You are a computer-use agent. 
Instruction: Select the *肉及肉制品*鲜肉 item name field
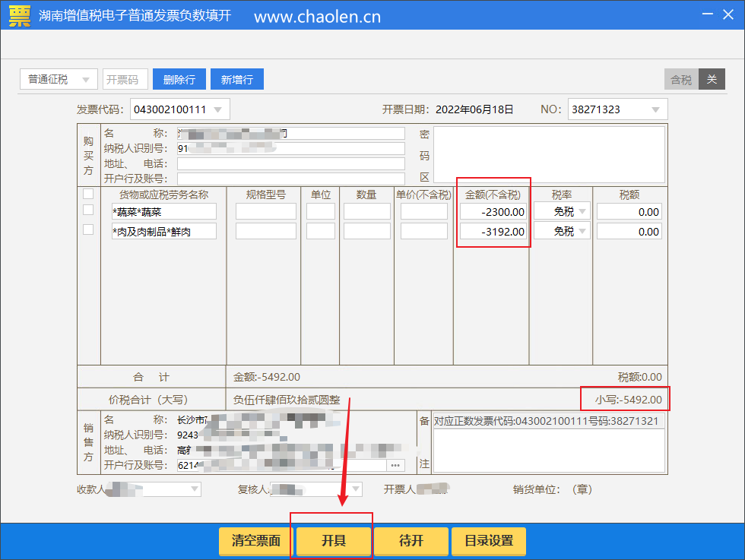click(x=164, y=232)
